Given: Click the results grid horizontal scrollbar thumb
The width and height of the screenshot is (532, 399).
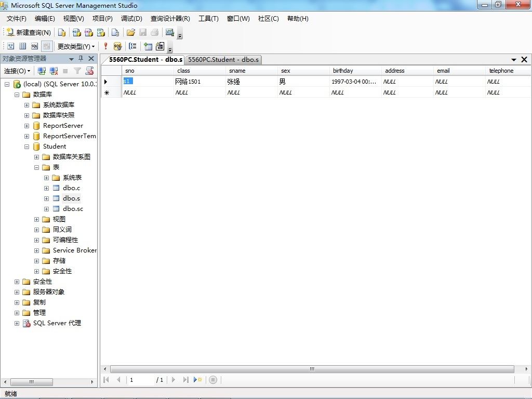Looking at the screenshot, I should 312,369.
